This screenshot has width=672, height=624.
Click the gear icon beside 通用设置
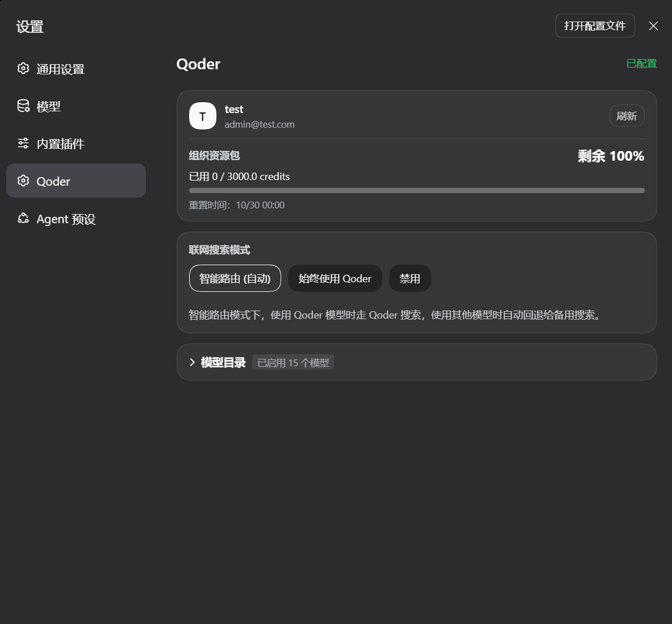pyautogui.click(x=23, y=69)
